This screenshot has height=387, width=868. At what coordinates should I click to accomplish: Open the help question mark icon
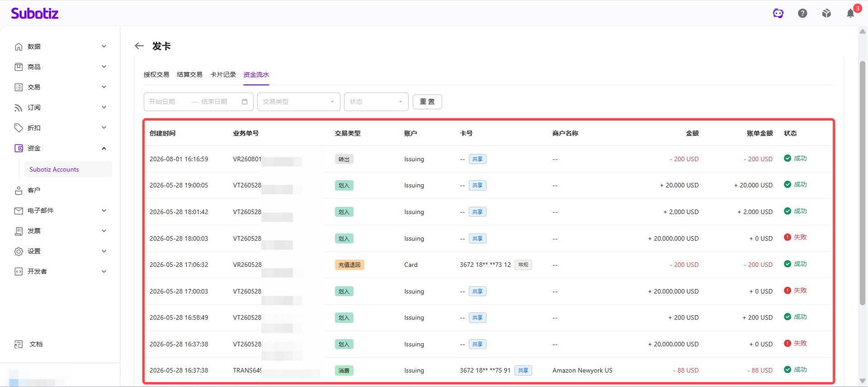[802, 14]
